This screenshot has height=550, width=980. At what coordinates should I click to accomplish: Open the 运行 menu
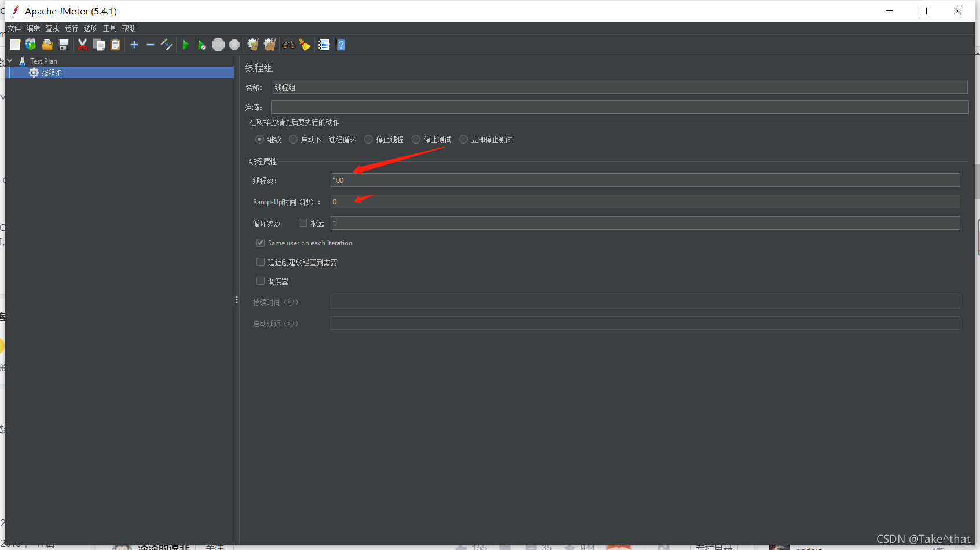tap(71, 28)
